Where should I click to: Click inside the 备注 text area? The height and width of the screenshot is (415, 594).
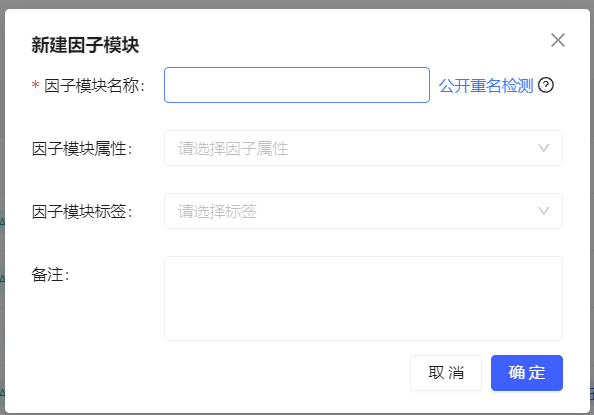[363, 298]
